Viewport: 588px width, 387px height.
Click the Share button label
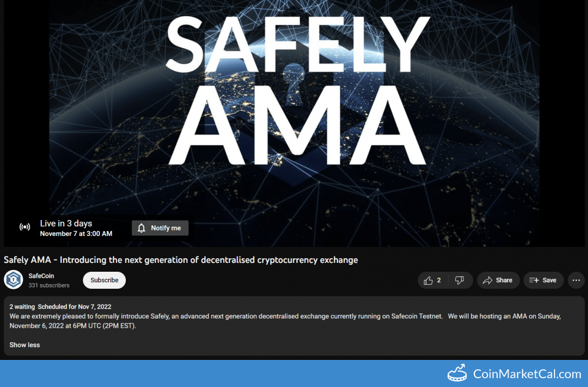click(x=504, y=280)
